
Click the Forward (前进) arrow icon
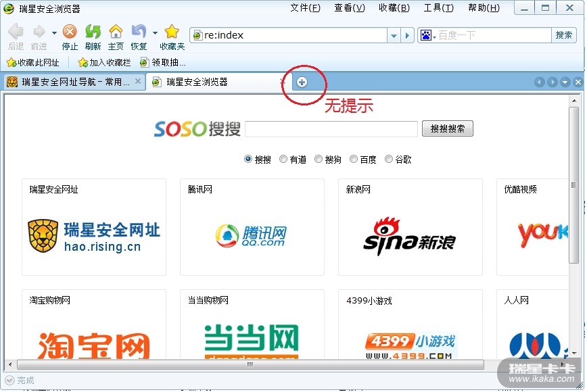coord(39,32)
